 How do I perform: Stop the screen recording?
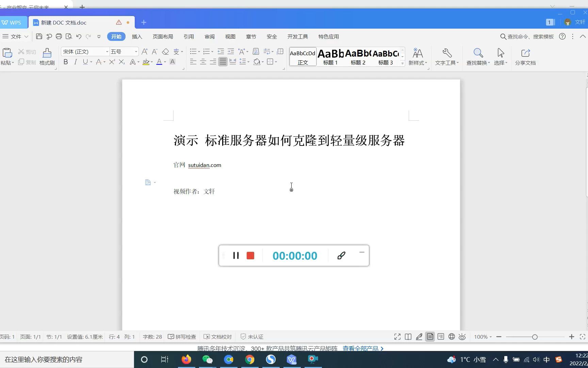(x=250, y=256)
